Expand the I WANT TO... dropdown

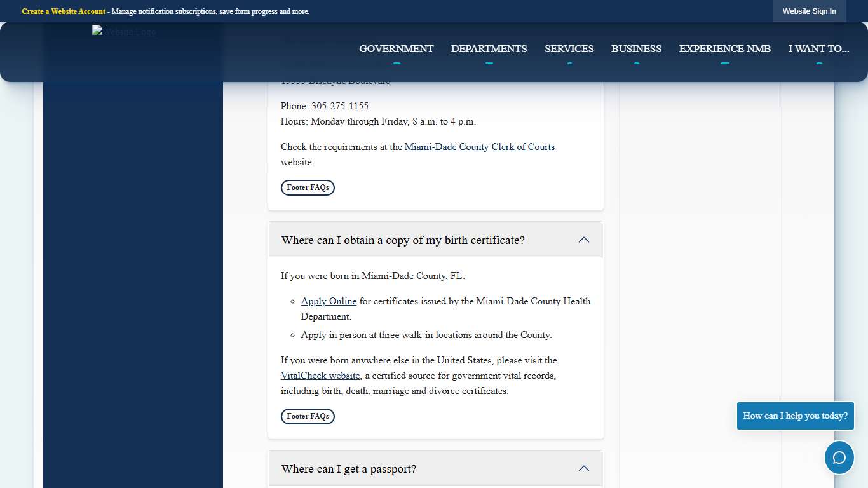point(818,48)
